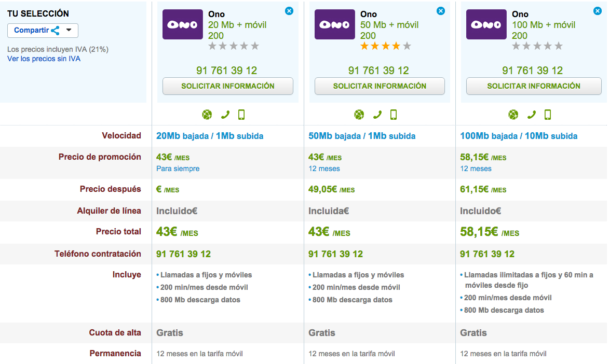Screen dimensions: 609x364
Task: Request information for the 20 Mb offer
Action: 227,86
